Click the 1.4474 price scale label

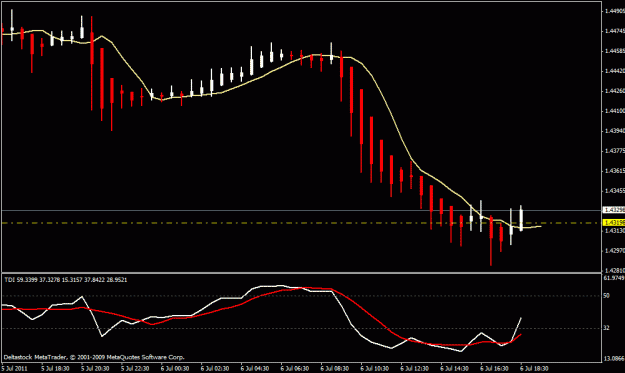coord(615,31)
